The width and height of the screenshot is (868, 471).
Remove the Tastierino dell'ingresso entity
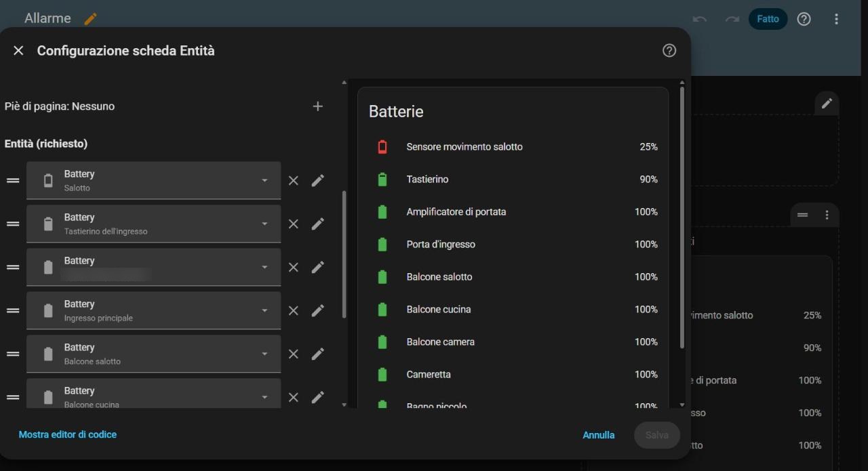click(x=293, y=224)
